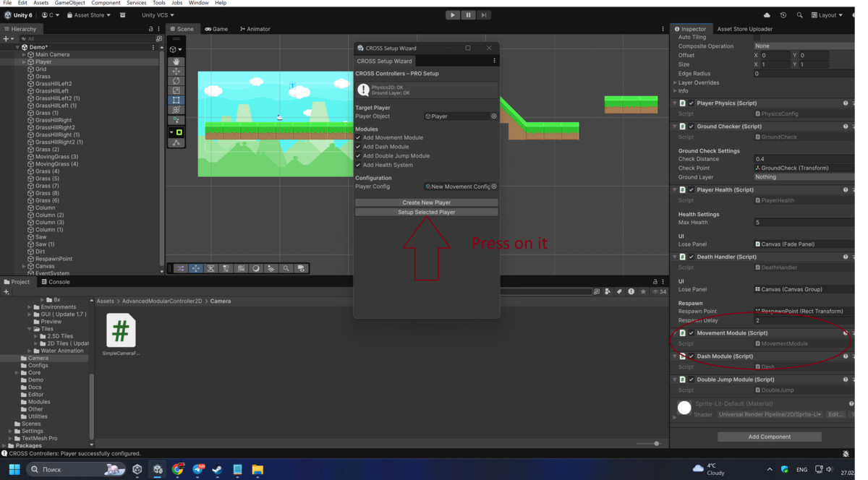Open the GameObject menu
Image resolution: width=868 pixels, height=480 pixels.
point(69,3)
